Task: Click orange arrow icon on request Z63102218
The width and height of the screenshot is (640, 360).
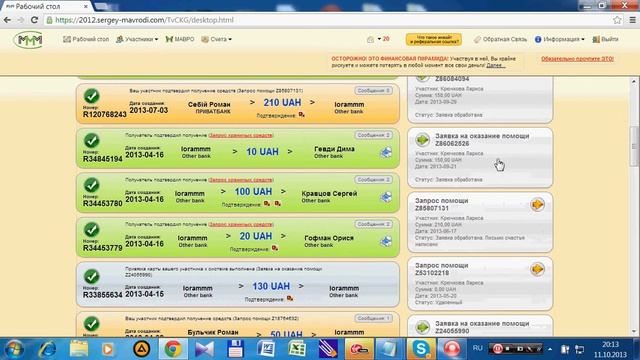Action: tap(537, 269)
